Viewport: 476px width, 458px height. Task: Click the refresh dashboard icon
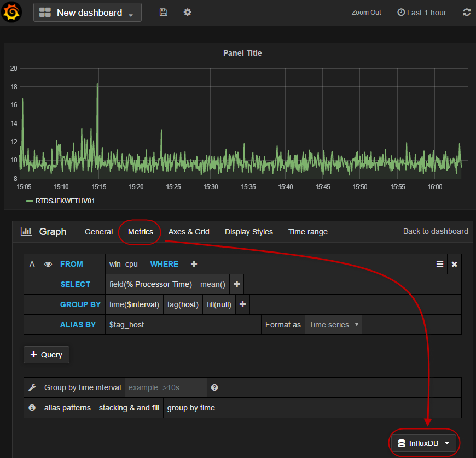pyautogui.click(x=466, y=12)
